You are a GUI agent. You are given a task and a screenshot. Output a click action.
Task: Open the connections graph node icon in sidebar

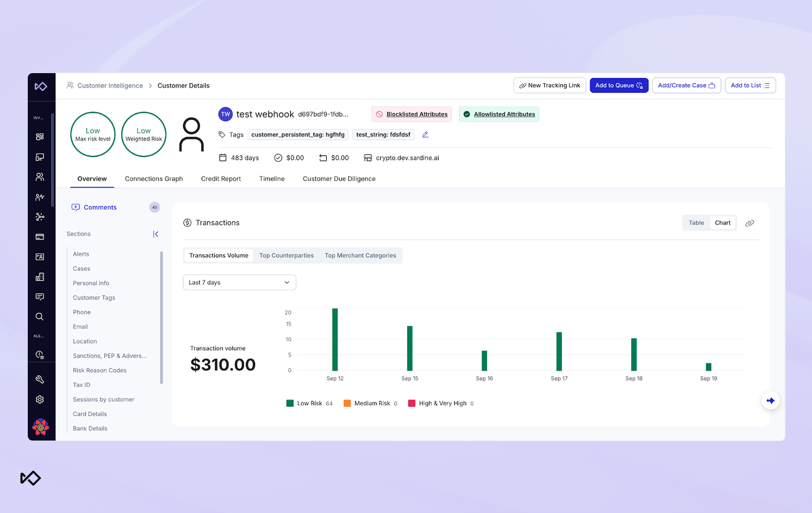pyautogui.click(x=40, y=217)
